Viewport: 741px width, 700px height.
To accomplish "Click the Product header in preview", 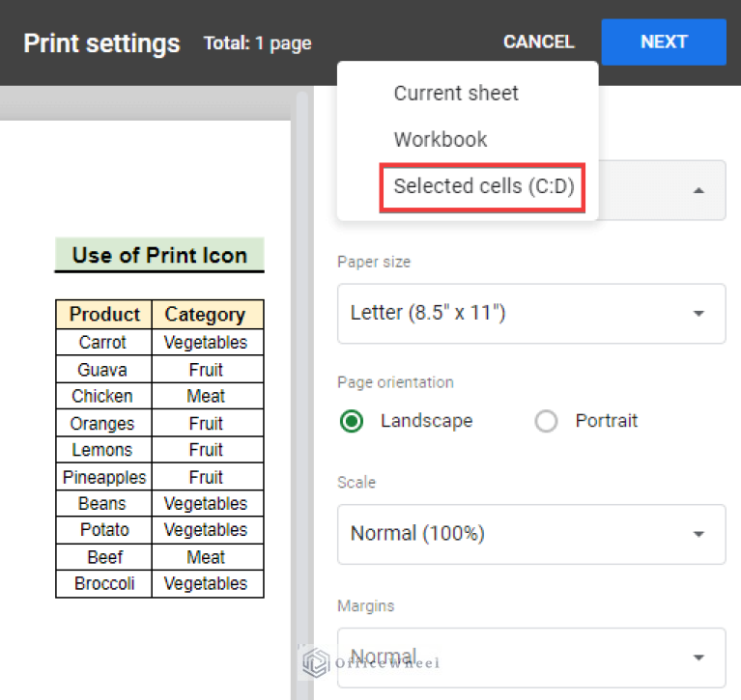I will [104, 315].
